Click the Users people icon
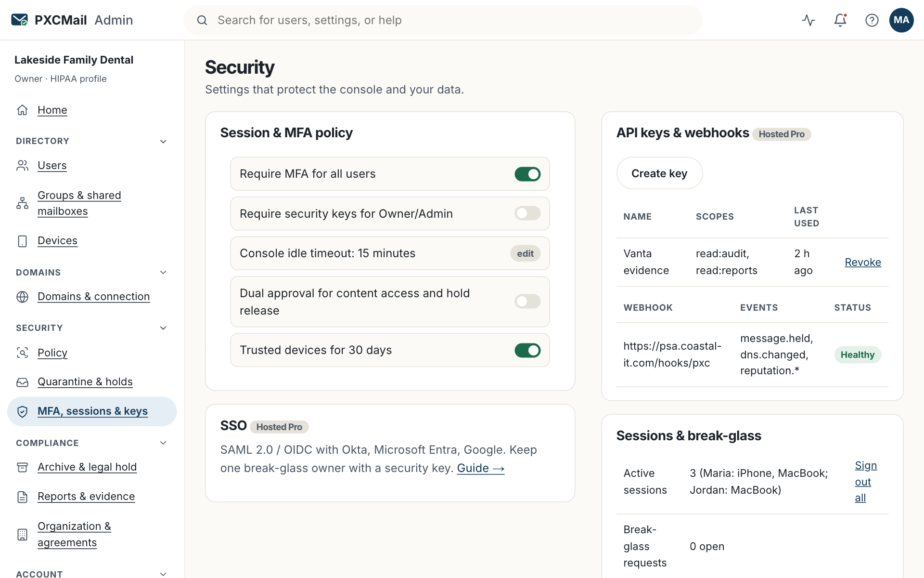Image resolution: width=924 pixels, height=578 pixels. pyautogui.click(x=23, y=165)
